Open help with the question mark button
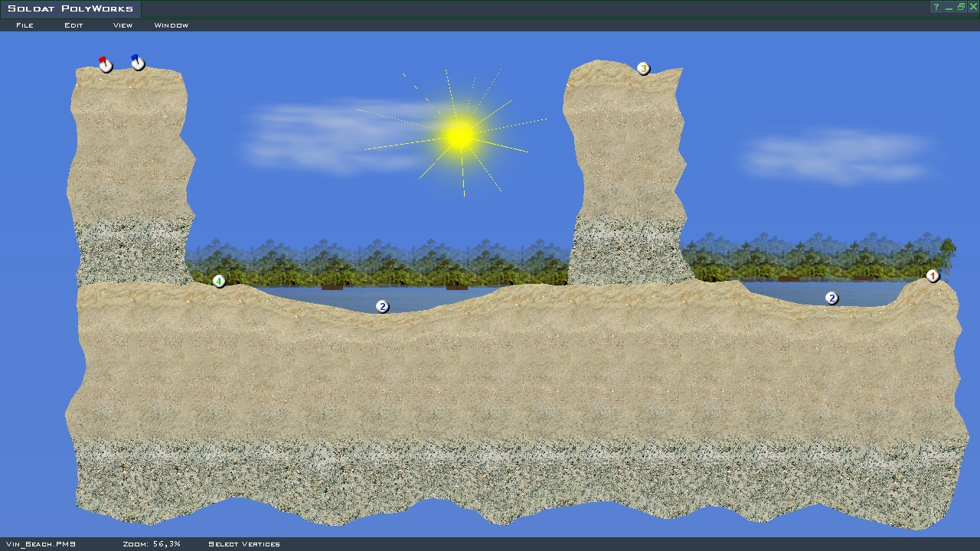980x551 pixels. pyautogui.click(x=936, y=7)
